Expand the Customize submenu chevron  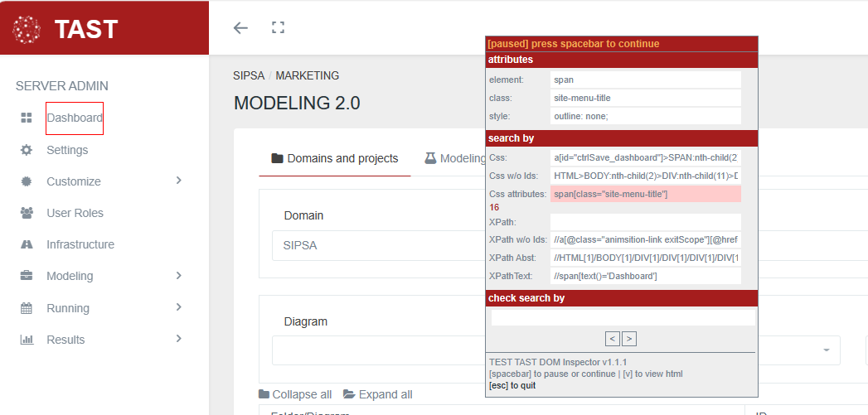coord(178,181)
